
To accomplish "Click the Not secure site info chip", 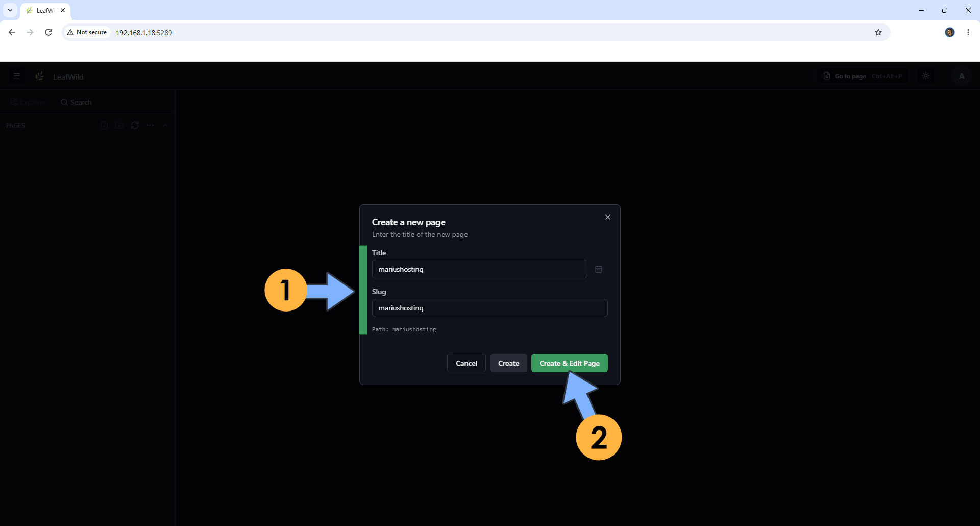I will click(x=87, y=32).
